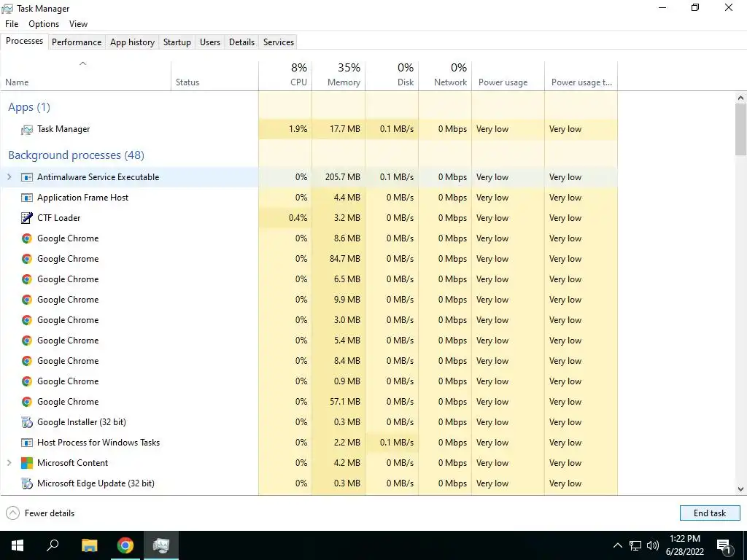Viewport: 747px width, 560px height.
Task: Click the Antimalware Service Executable icon
Action: tap(27, 177)
